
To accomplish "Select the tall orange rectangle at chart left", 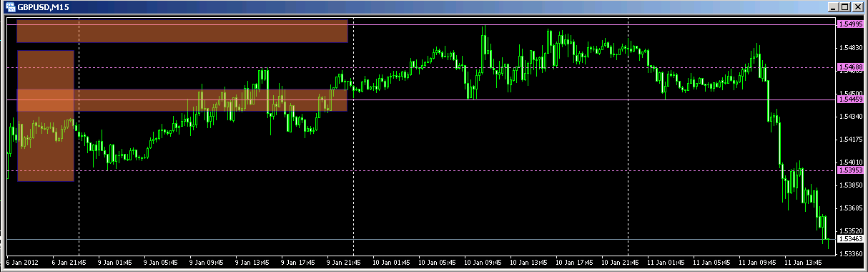I will (x=46, y=116).
